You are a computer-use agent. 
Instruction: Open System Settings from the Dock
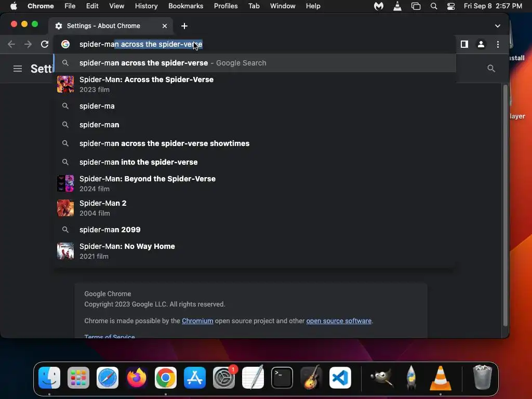(224, 378)
